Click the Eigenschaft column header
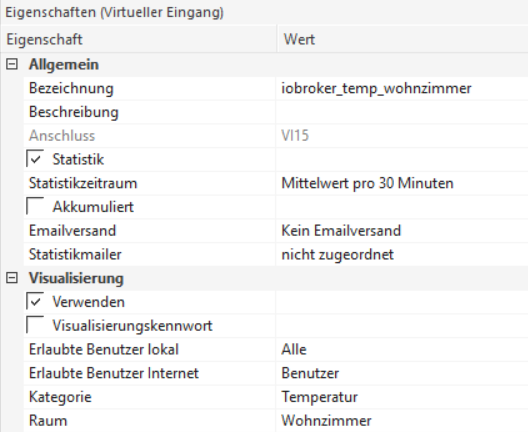The image size is (528, 432). (139, 39)
